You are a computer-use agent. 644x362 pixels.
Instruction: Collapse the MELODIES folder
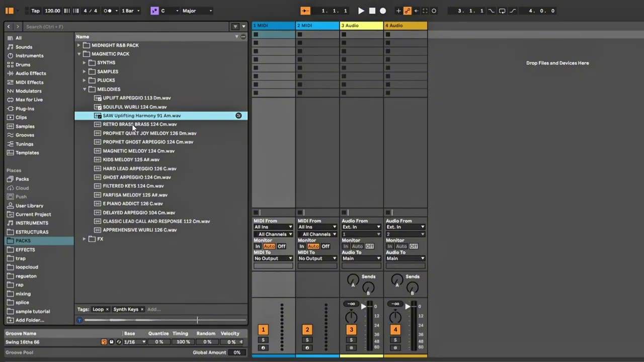pyautogui.click(x=85, y=89)
